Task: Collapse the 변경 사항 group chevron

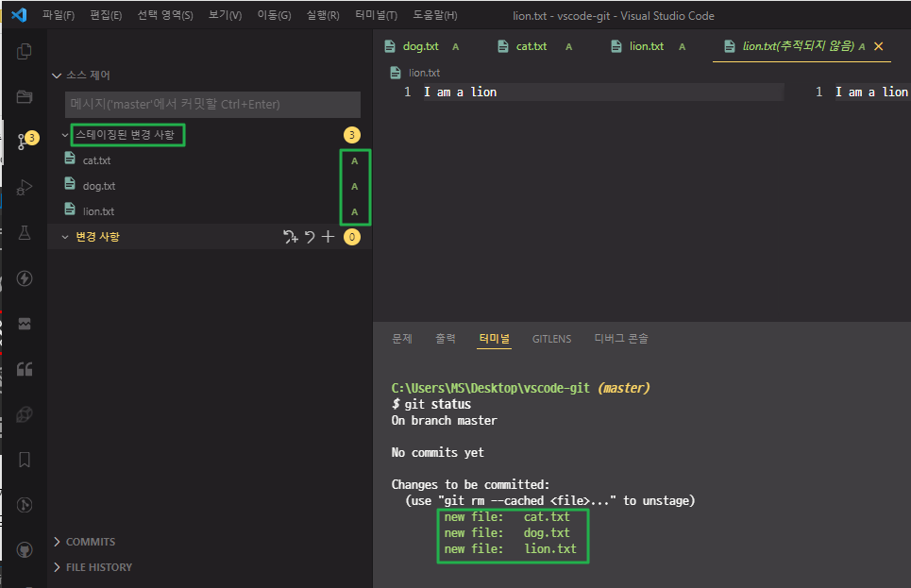Action: click(x=65, y=237)
